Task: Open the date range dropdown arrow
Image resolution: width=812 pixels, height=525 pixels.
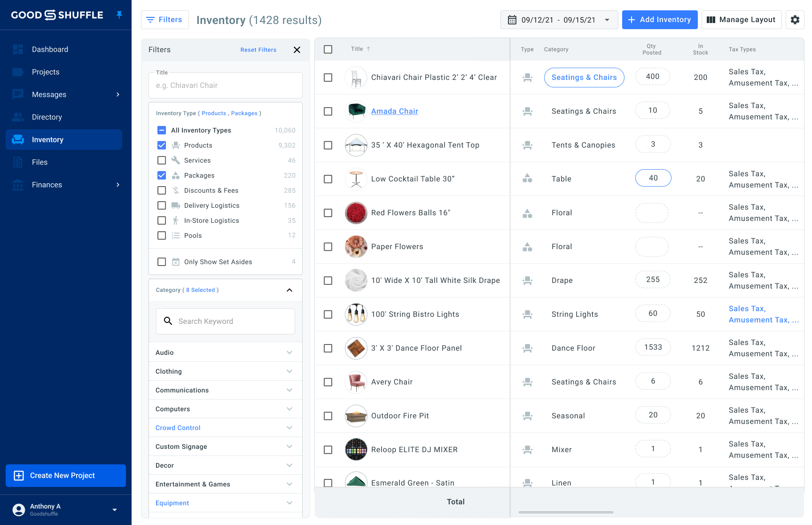Action: point(607,19)
